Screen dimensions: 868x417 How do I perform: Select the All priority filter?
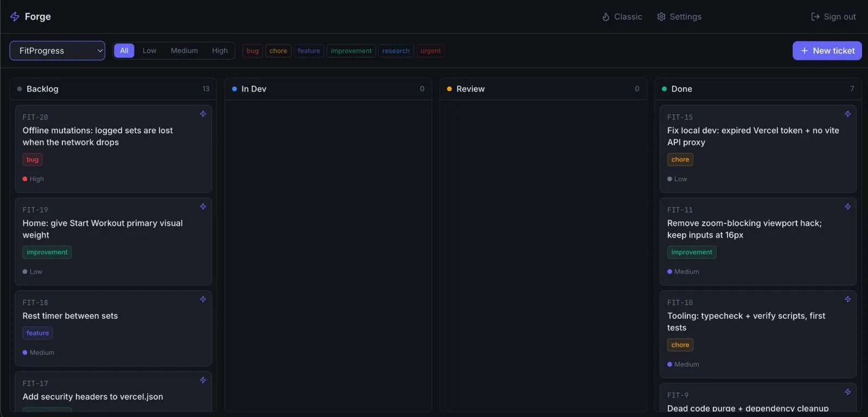click(x=124, y=50)
